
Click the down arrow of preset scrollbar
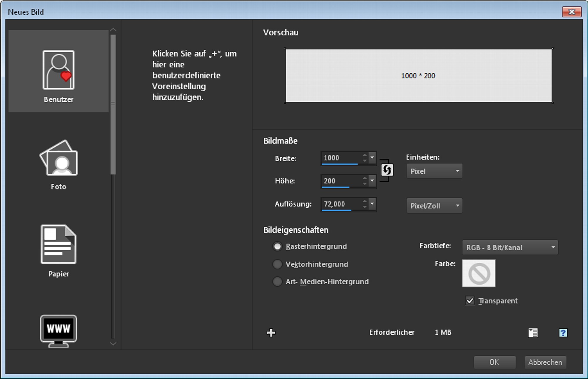(113, 343)
